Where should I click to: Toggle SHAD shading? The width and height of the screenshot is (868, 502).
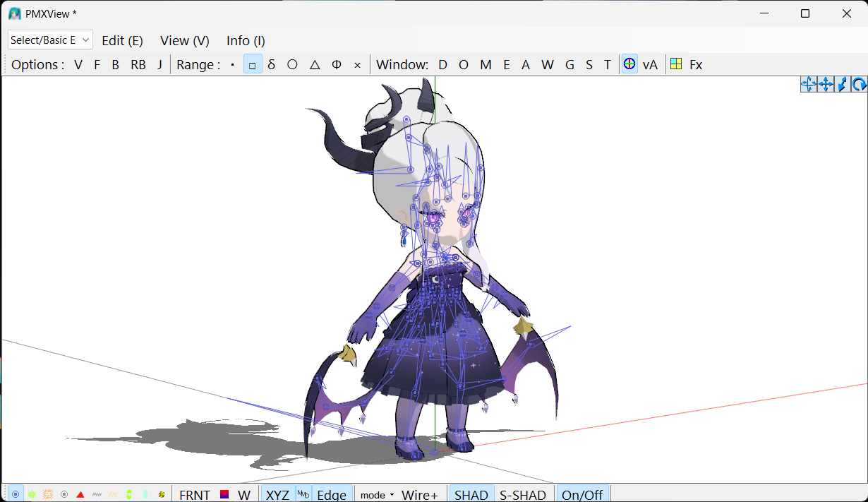pyautogui.click(x=471, y=495)
